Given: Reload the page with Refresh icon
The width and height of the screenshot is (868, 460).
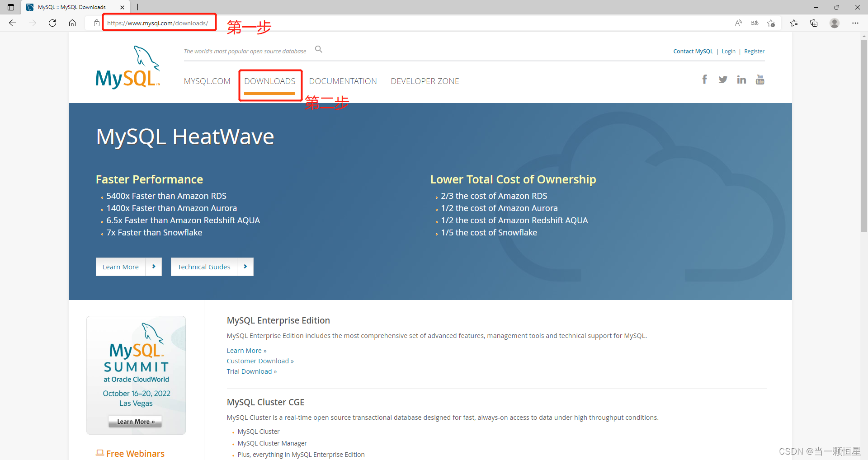Looking at the screenshot, I should pos(52,23).
